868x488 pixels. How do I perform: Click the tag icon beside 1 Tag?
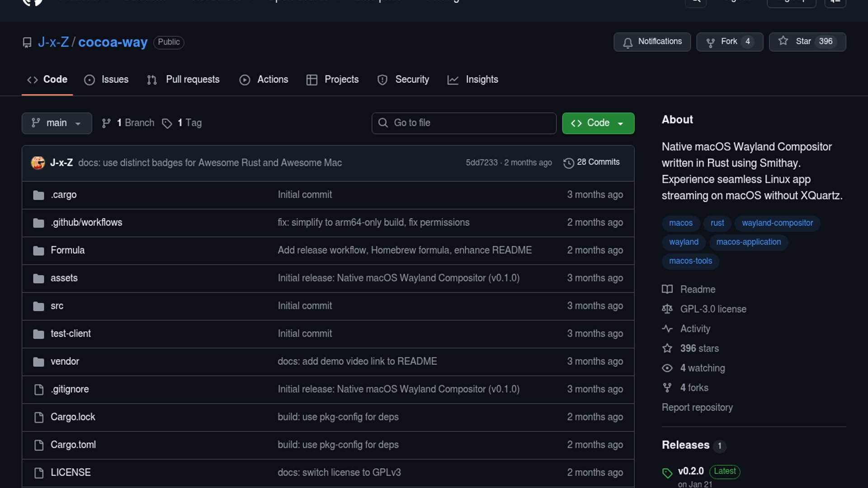tap(167, 123)
